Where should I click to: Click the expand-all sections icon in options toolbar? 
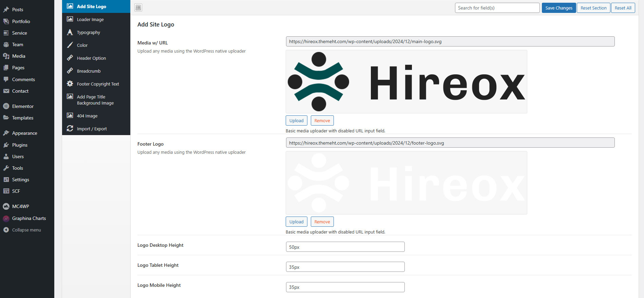point(138,7)
